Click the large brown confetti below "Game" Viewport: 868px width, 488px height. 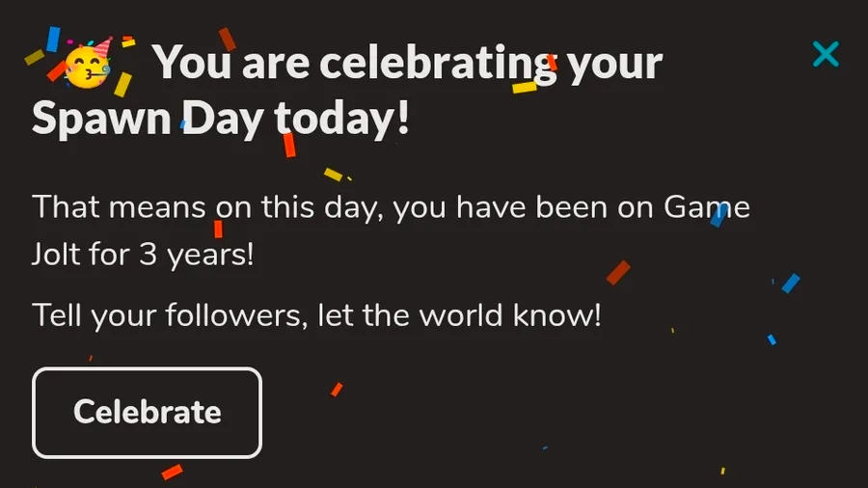(x=618, y=273)
